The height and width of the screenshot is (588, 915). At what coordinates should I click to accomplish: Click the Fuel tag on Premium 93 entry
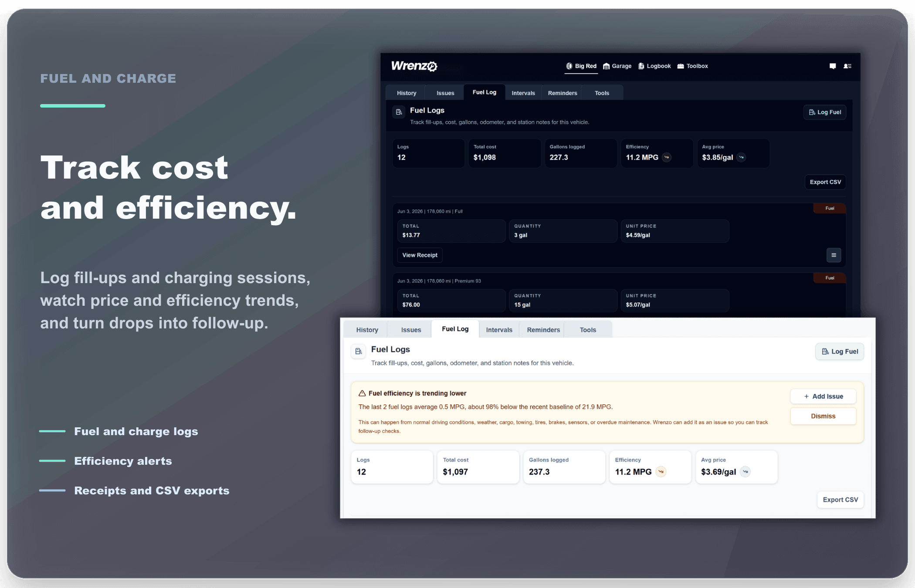tap(830, 278)
